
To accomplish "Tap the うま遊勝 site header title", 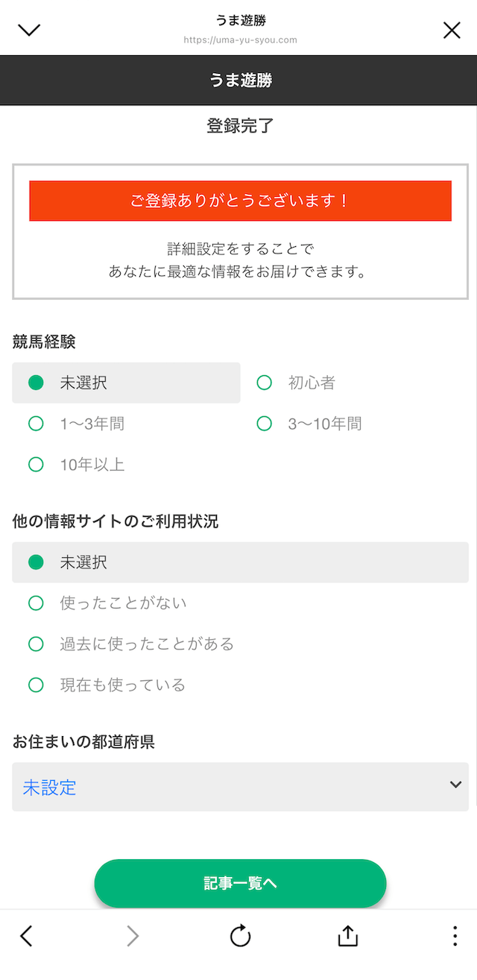I will tap(240, 81).
